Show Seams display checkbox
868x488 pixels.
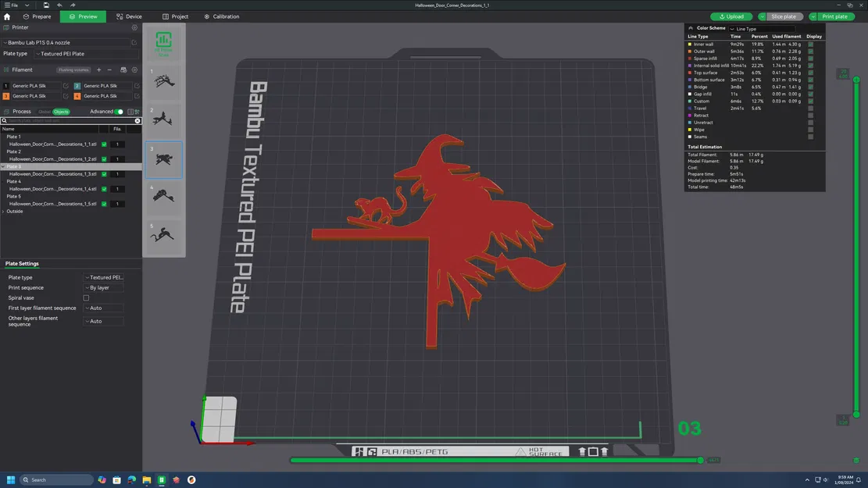coord(810,137)
